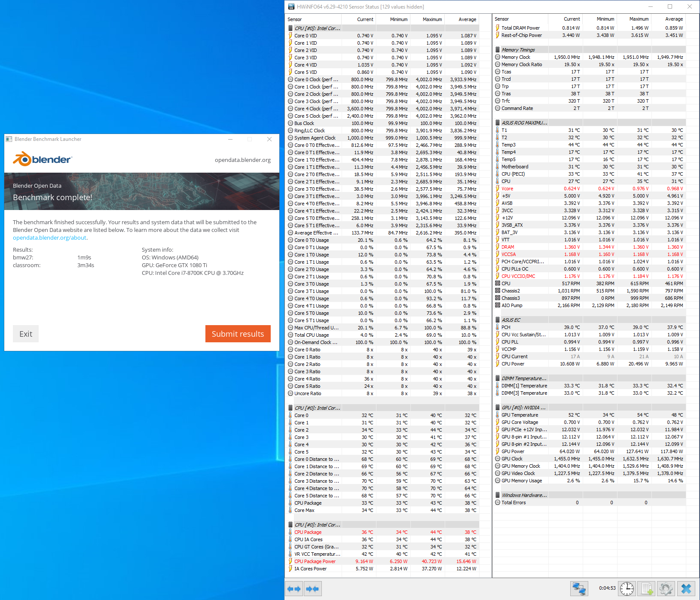This screenshot has height=600, width=700.
Task: Click the 1m9s bmw27 result value
Action: point(84,258)
